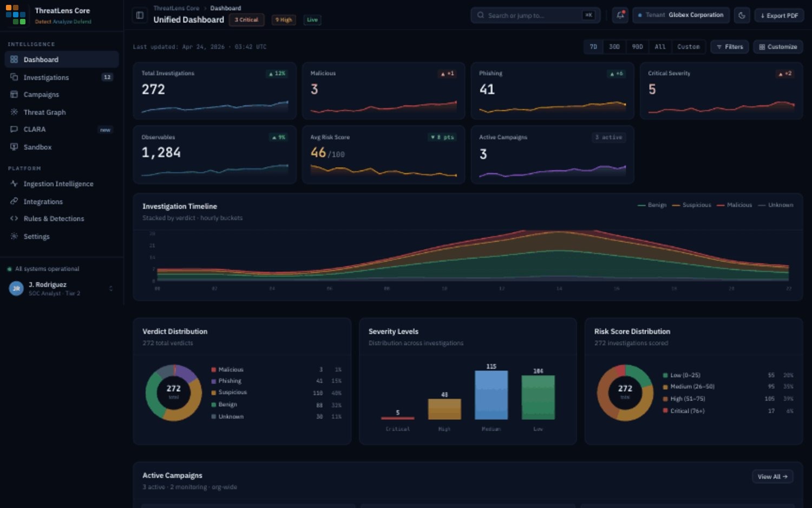Click the All systems operational status
The image size is (812, 508).
43,269
